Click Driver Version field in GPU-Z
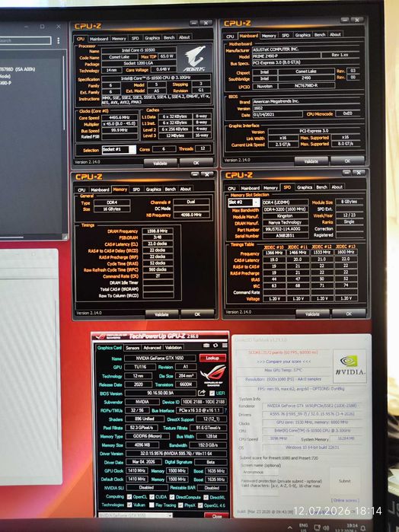399x532 pixels. click(176, 454)
